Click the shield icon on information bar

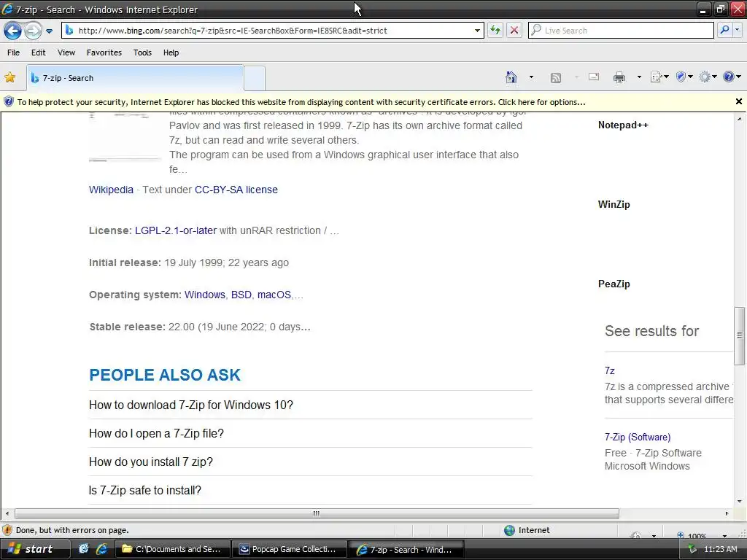click(9, 102)
